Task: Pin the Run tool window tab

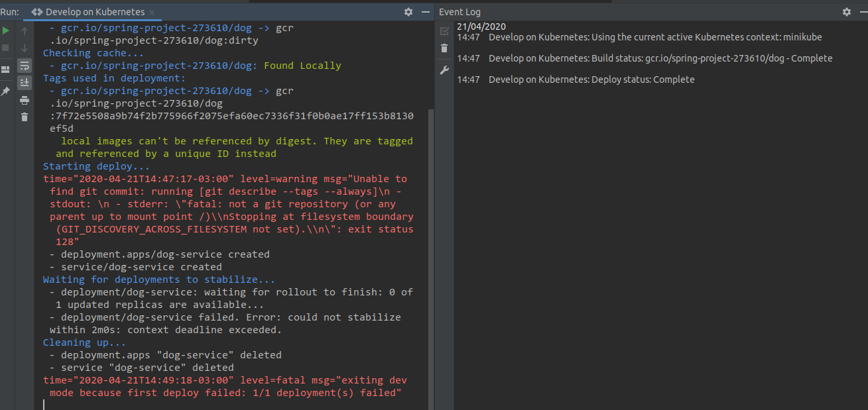Action: [5, 91]
